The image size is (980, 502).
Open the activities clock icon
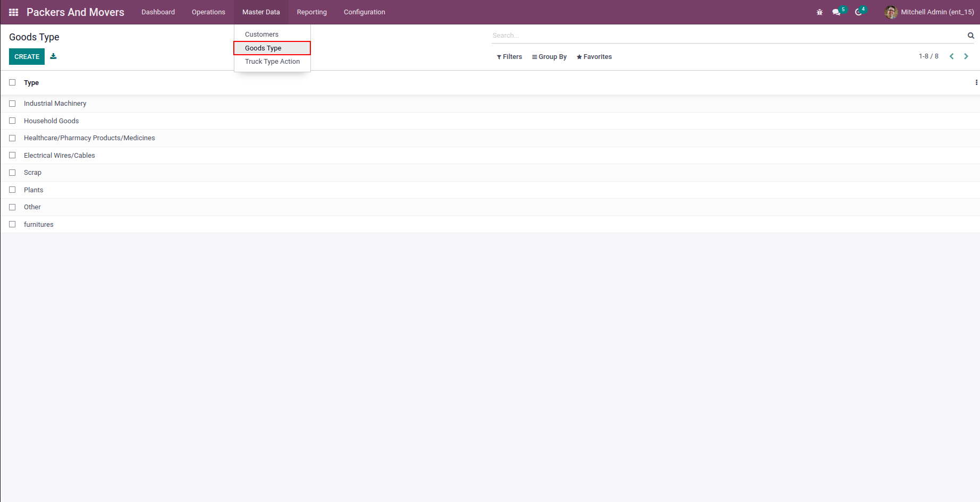(x=858, y=12)
